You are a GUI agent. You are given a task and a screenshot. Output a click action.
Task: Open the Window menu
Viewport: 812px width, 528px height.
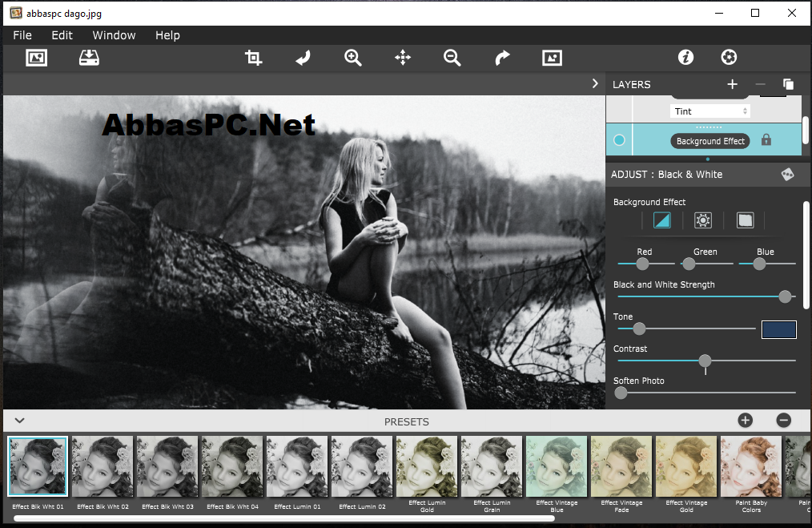click(x=114, y=35)
